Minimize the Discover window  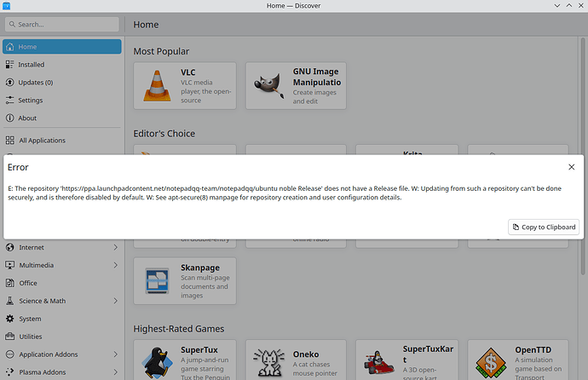click(557, 6)
